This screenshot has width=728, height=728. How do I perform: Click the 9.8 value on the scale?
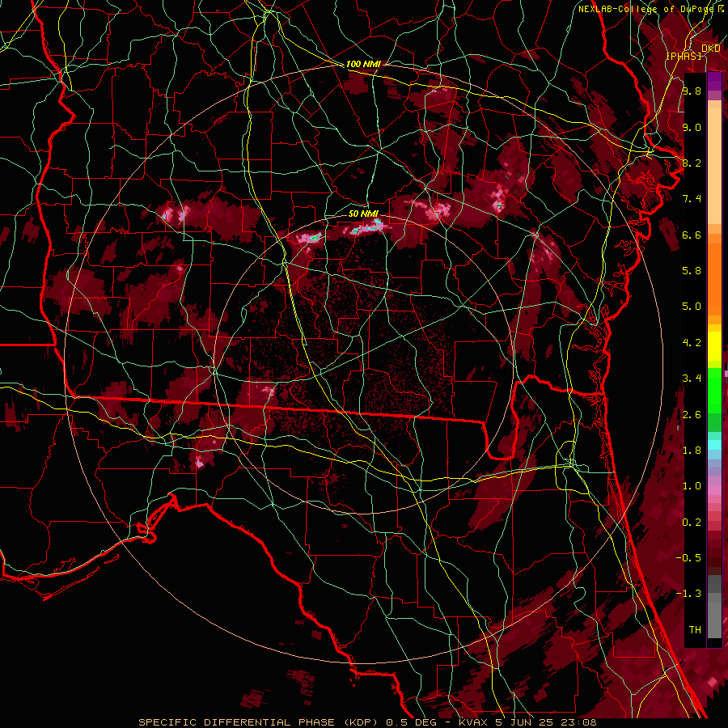pyautogui.click(x=692, y=91)
